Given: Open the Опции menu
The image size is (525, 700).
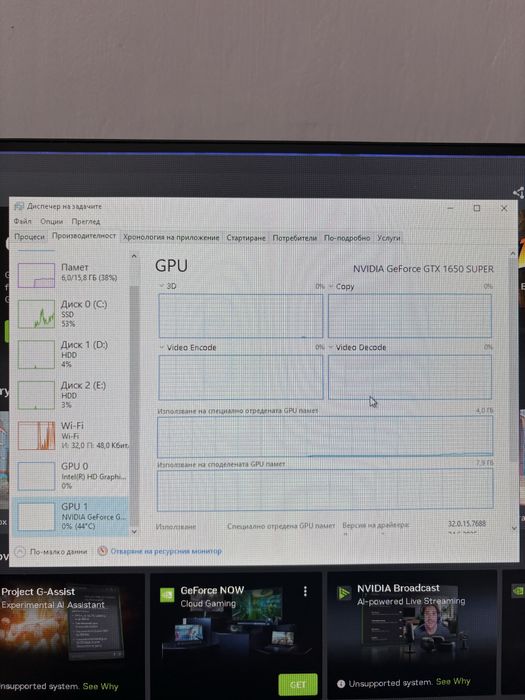Looking at the screenshot, I should point(51,221).
